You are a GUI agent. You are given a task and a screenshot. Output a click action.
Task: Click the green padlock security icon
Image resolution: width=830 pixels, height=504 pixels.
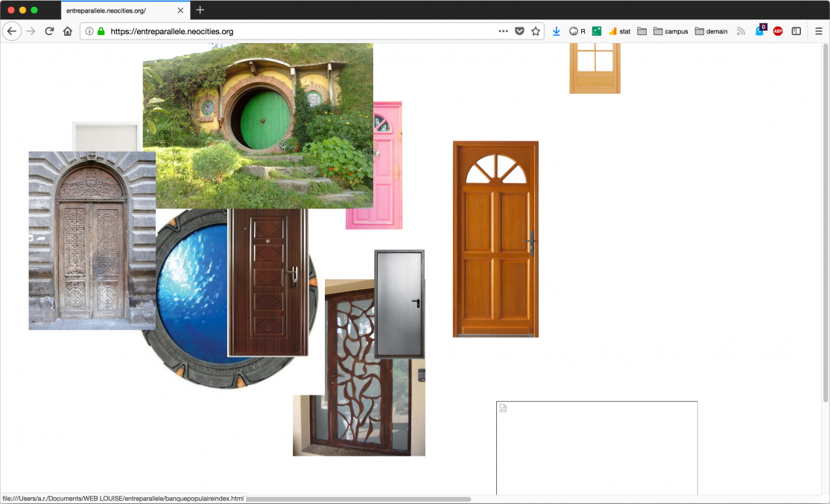(x=101, y=31)
